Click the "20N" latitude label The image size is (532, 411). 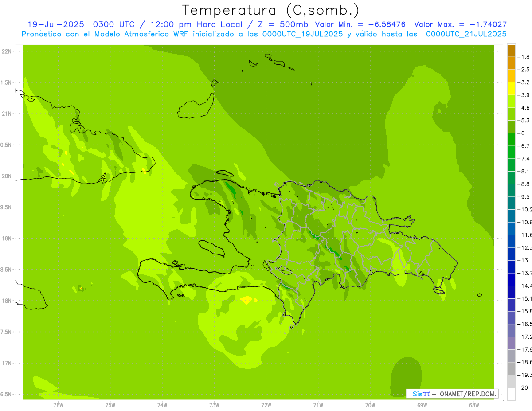(7, 176)
